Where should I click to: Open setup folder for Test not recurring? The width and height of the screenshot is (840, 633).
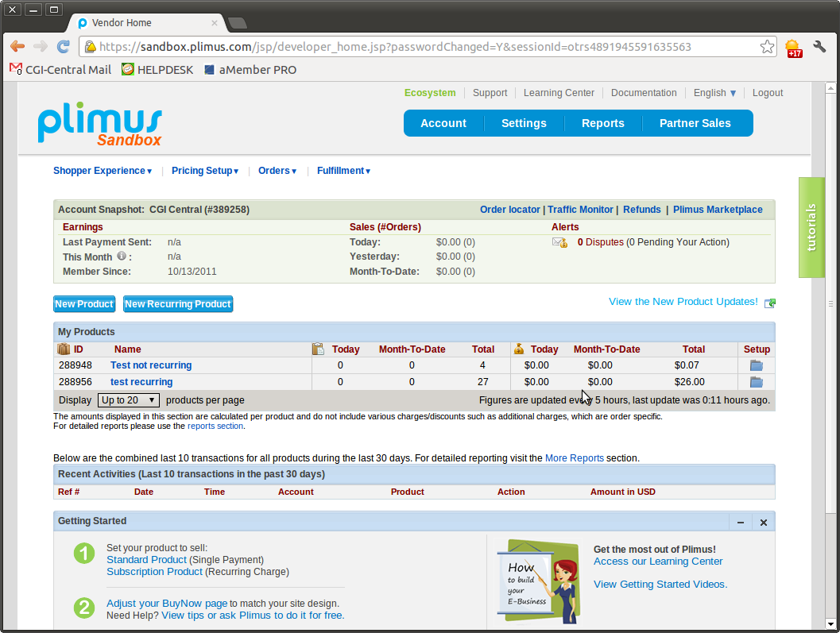tap(756, 365)
